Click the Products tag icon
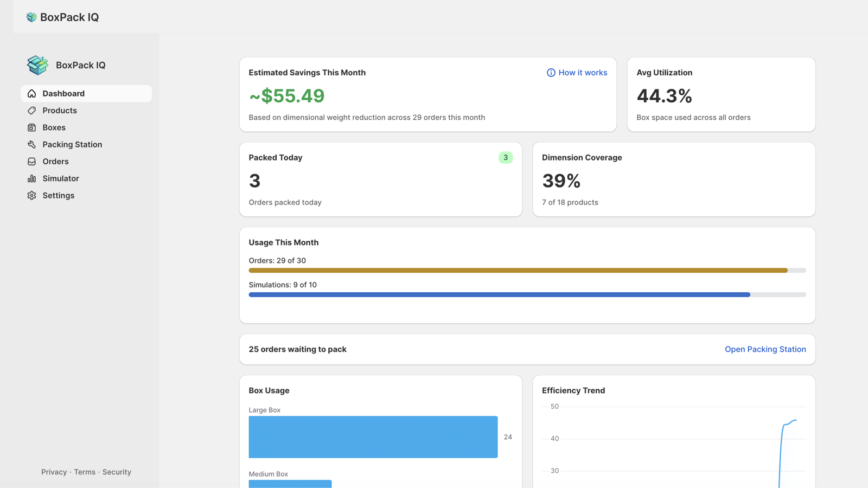 [x=31, y=111]
